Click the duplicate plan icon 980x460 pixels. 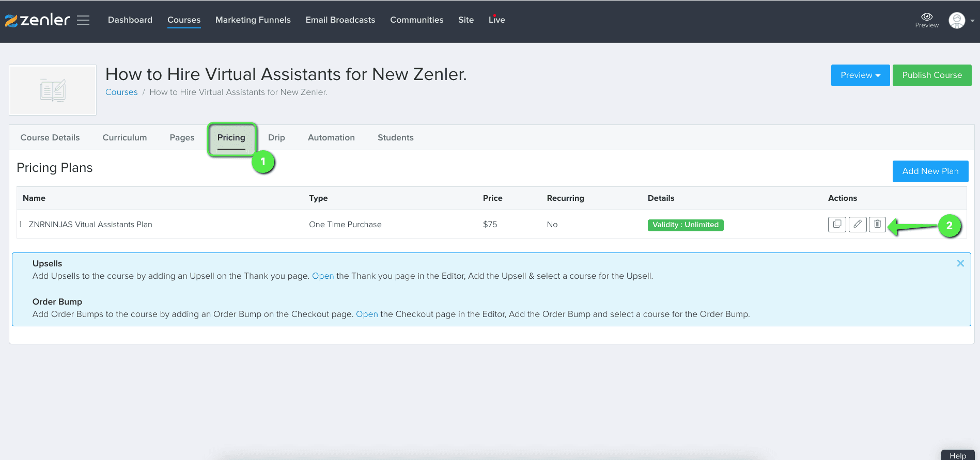pyautogui.click(x=837, y=225)
